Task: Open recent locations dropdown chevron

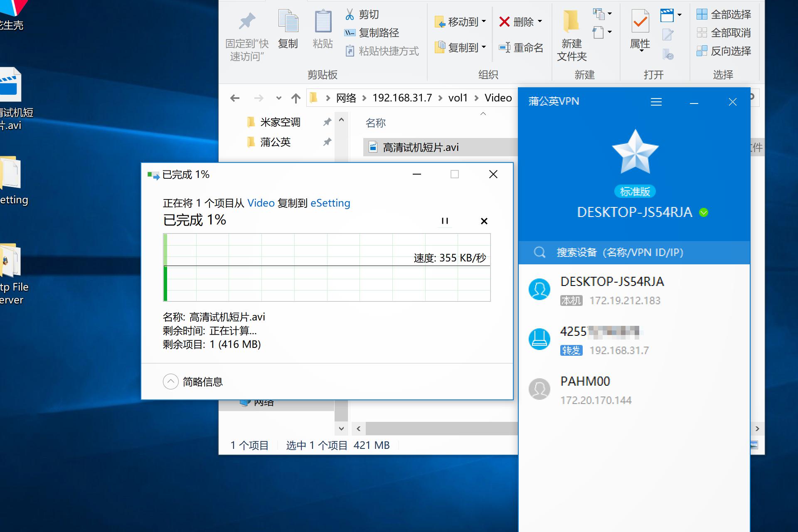Action: click(x=279, y=99)
